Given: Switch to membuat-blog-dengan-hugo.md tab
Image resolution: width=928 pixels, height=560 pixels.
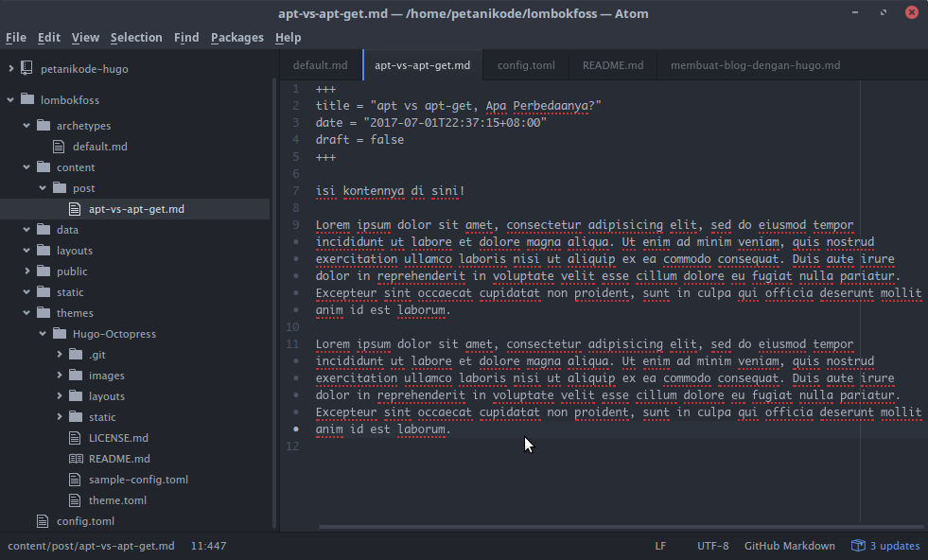Looking at the screenshot, I should coord(755,65).
